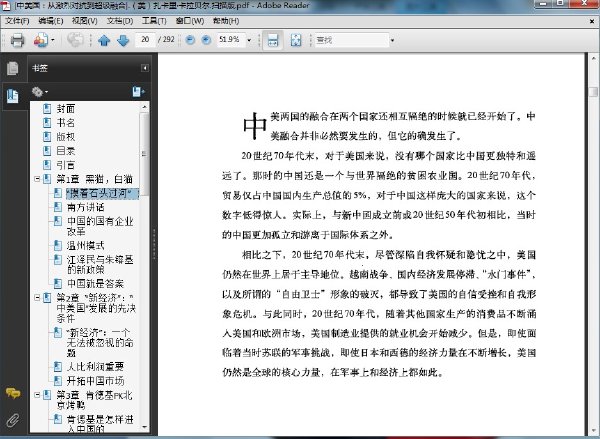The image size is (600, 439).
Task: Collapse the 第1章 黑猫,白猫 bookmark
Action: point(37,179)
